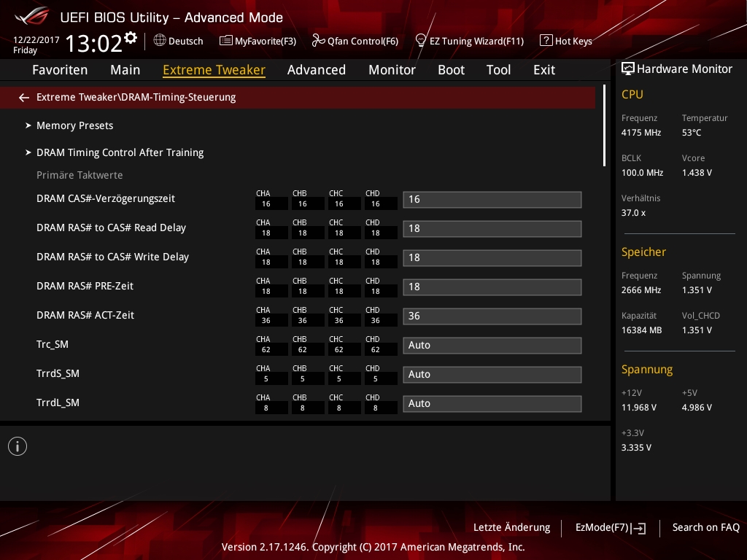
Task: Switch to EzMode(F7)
Action: [x=602, y=528]
